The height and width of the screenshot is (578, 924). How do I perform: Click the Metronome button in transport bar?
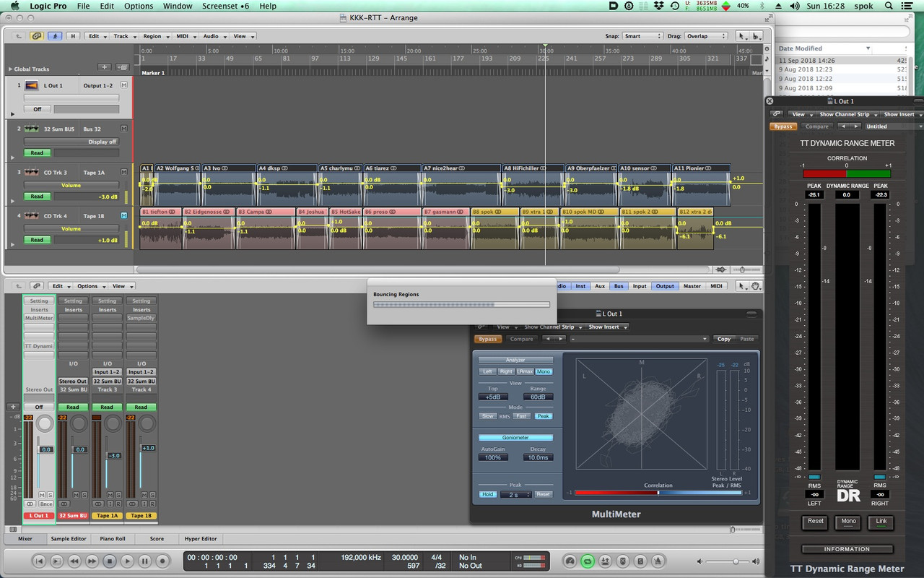pyautogui.click(x=658, y=561)
